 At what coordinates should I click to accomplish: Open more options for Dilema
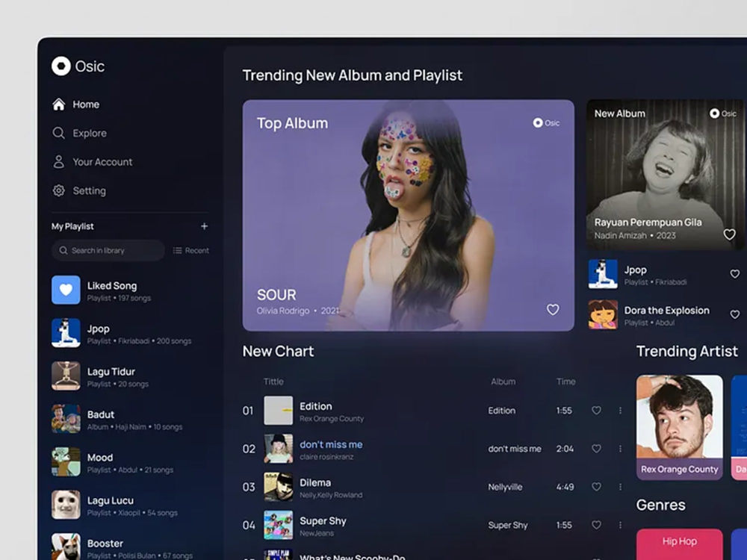tap(620, 487)
